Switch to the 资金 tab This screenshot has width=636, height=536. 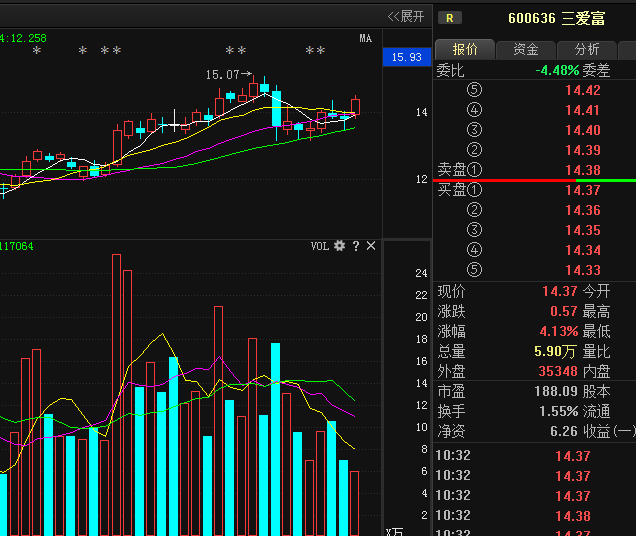[x=526, y=50]
